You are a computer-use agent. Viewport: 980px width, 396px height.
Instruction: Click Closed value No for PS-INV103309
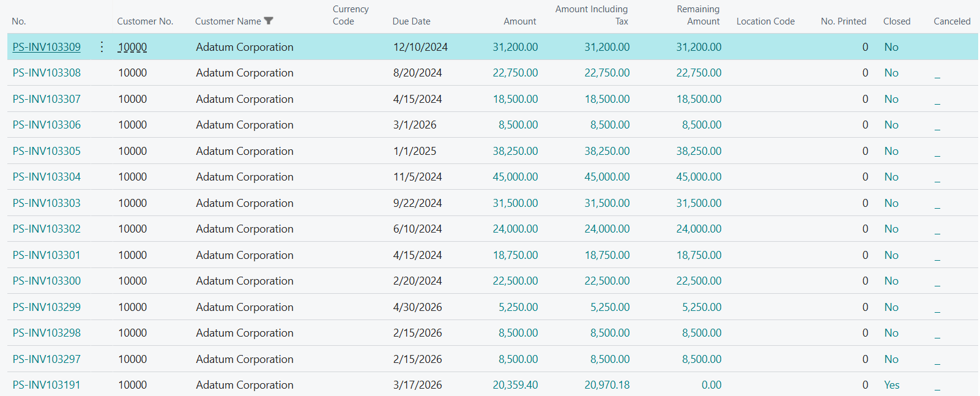point(891,47)
